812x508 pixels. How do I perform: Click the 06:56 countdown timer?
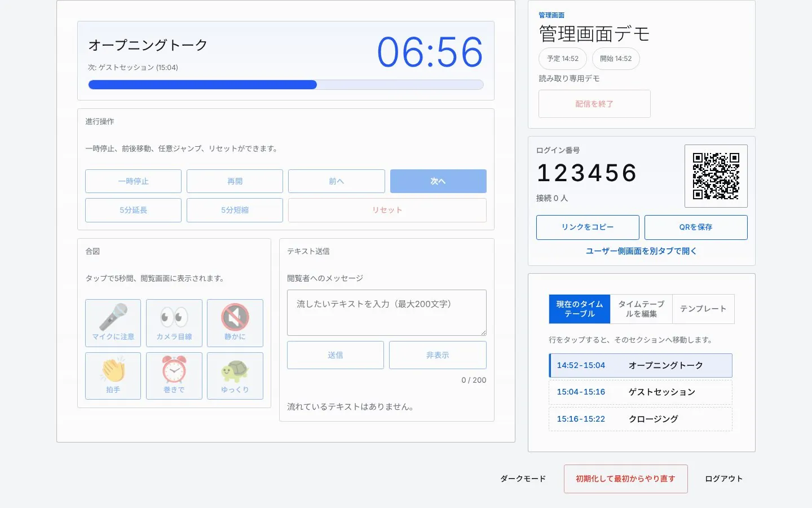(x=430, y=52)
